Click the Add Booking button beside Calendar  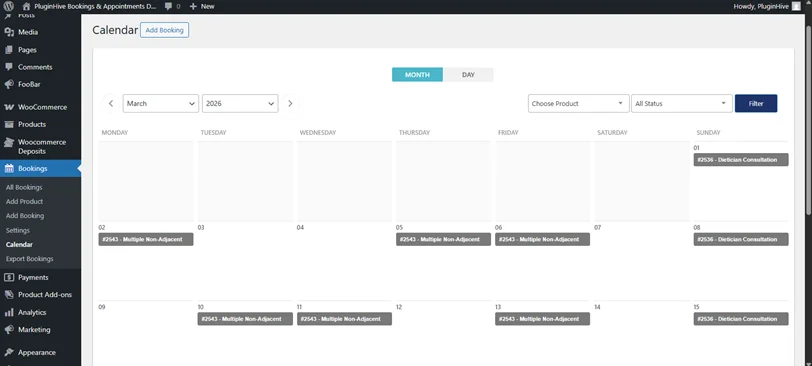165,30
